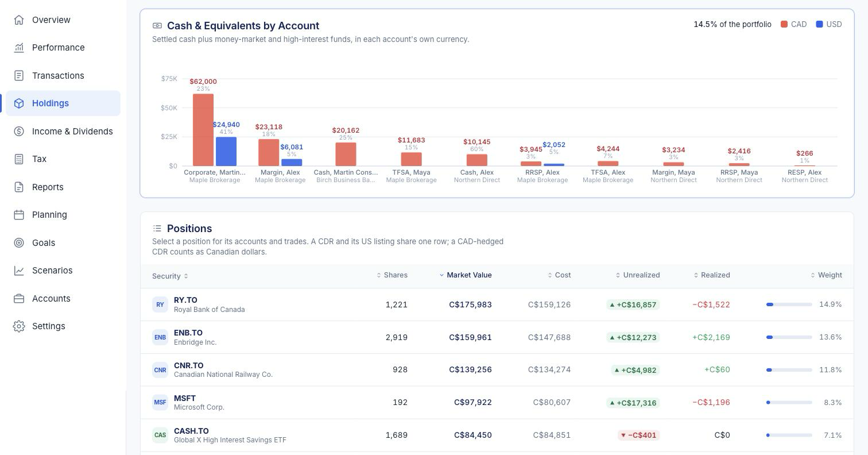Click the Reports file icon
Viewport: 868px width, 455px height.
(x=19, y=187)
